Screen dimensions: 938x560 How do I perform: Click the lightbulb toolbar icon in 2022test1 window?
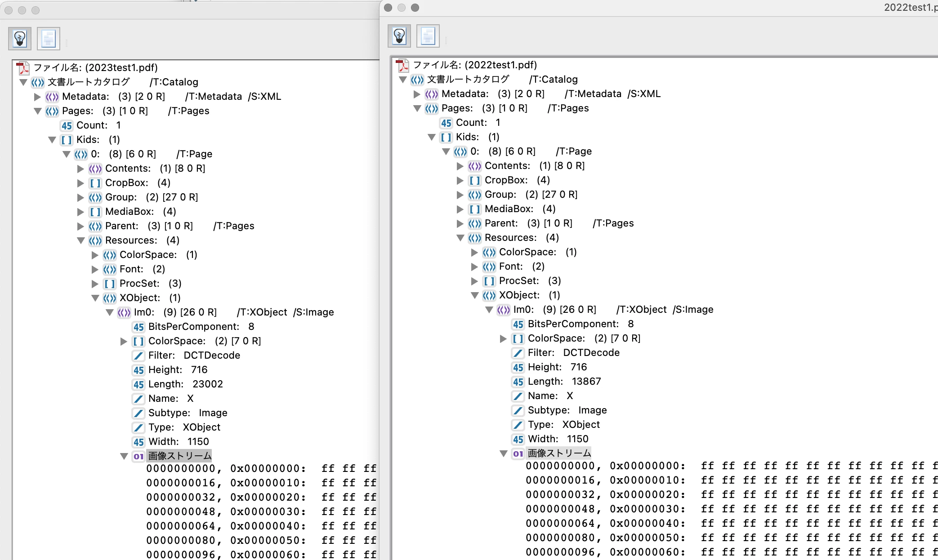pyautogui.click(x=399, y=36)
